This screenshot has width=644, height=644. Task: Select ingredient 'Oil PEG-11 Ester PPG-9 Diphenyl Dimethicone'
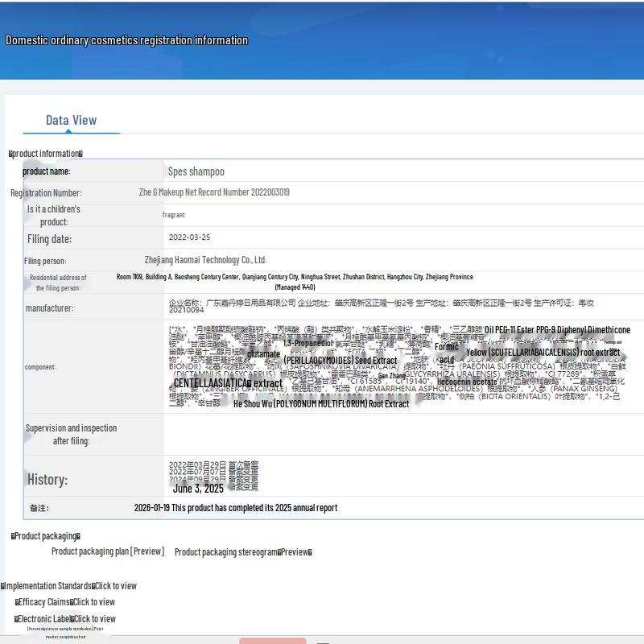coord(557,330)
